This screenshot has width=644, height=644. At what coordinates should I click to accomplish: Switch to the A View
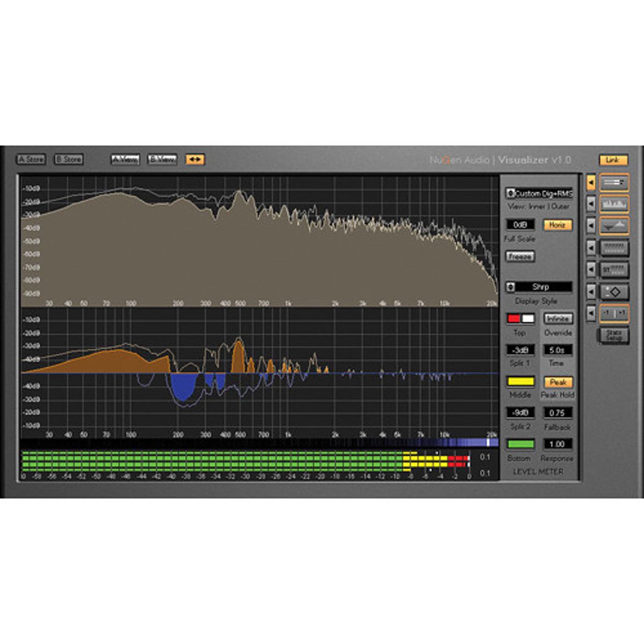point(125,159)
